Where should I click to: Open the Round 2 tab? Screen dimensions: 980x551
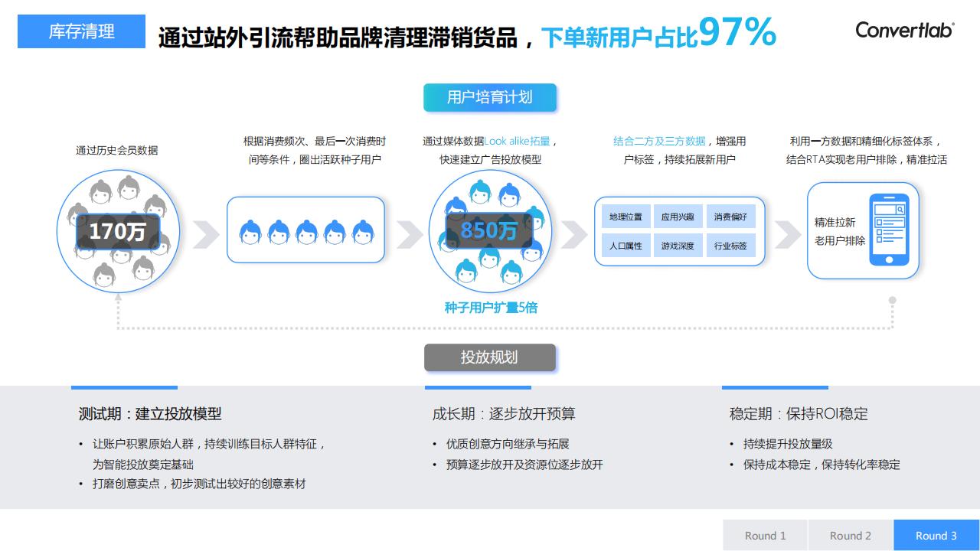point(851,535)
